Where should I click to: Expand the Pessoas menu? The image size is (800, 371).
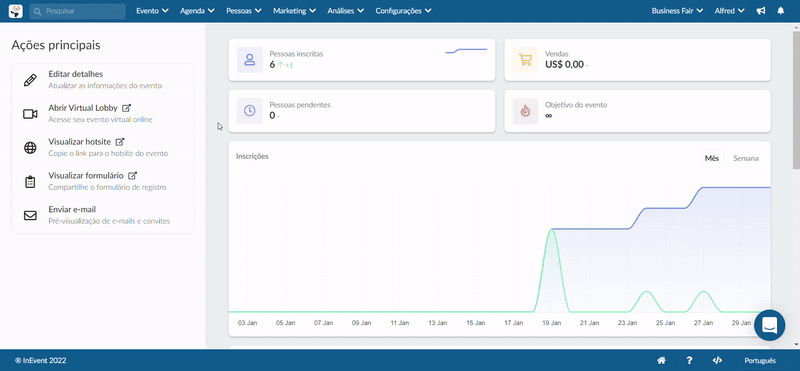(x=244, y=11)
